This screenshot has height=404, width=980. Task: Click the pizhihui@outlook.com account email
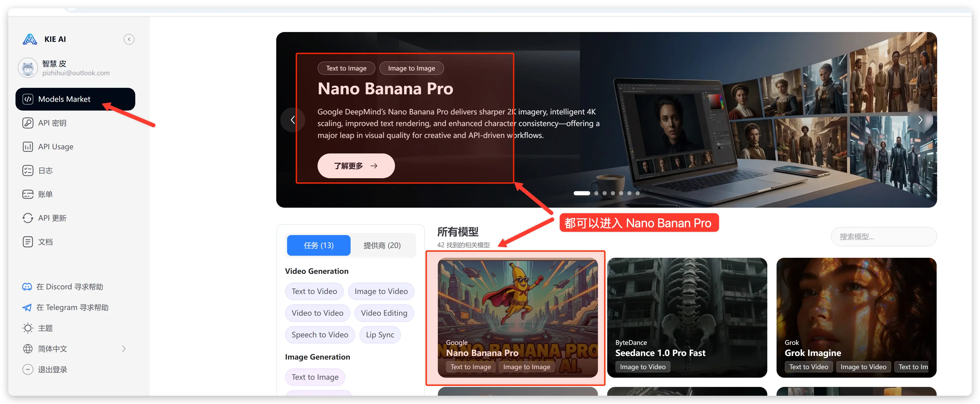76,73
